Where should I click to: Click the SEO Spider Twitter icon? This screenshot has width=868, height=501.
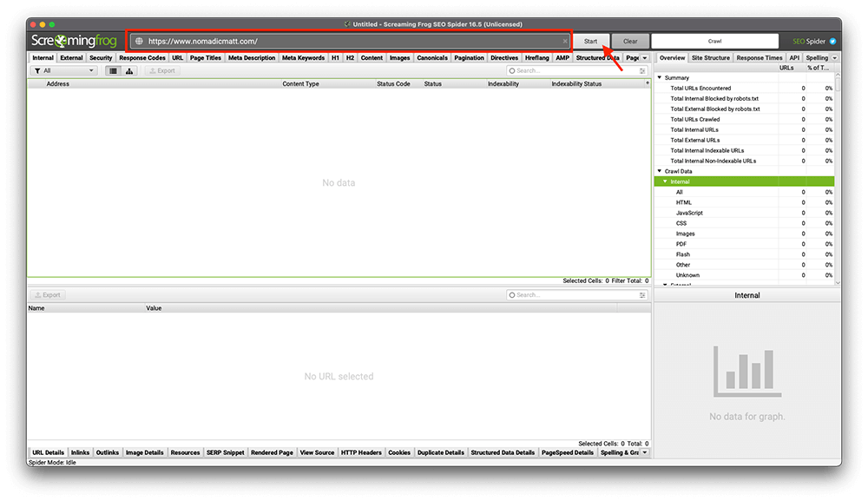[832, 41]
